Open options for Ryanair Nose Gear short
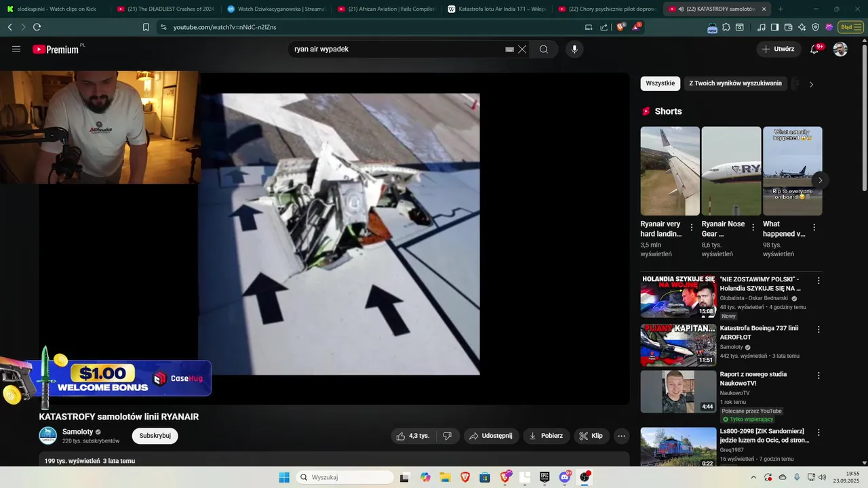The height and width of the screenshot is (488, 868). [x=753, y=228]
